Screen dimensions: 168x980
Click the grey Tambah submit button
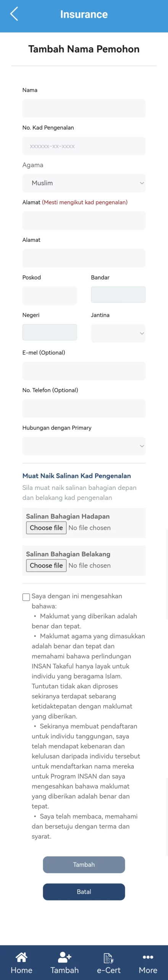click(84, 864)
